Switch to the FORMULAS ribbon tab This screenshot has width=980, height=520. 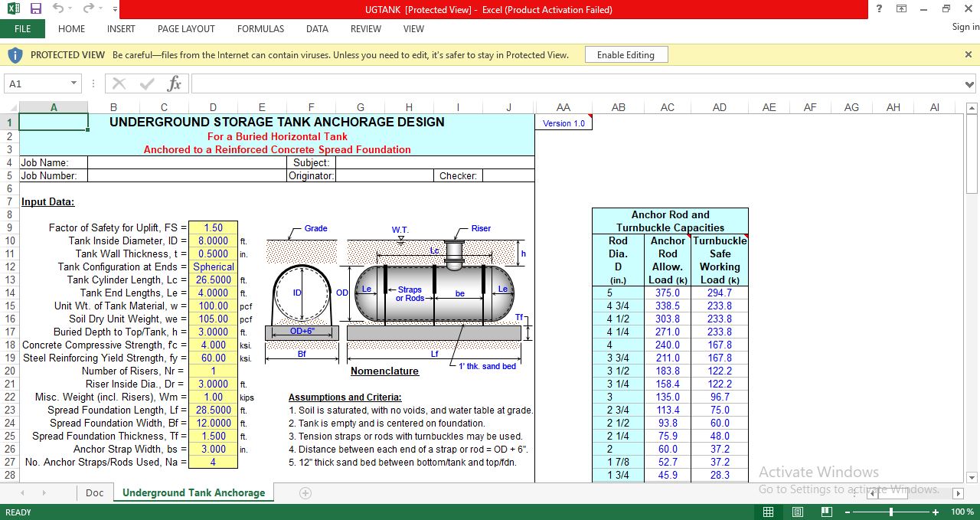tap(260, 29)
